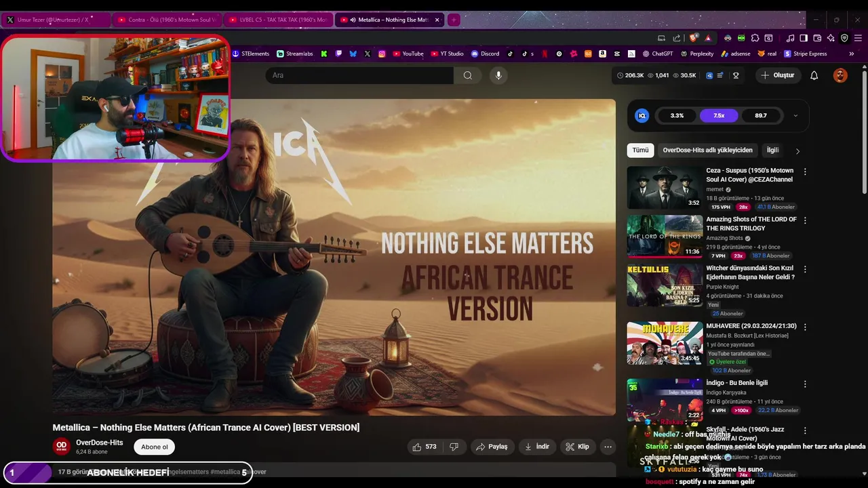868x488 pixels.
Task: Open Instagram bookmark icon
Action: tap(382, 54)
